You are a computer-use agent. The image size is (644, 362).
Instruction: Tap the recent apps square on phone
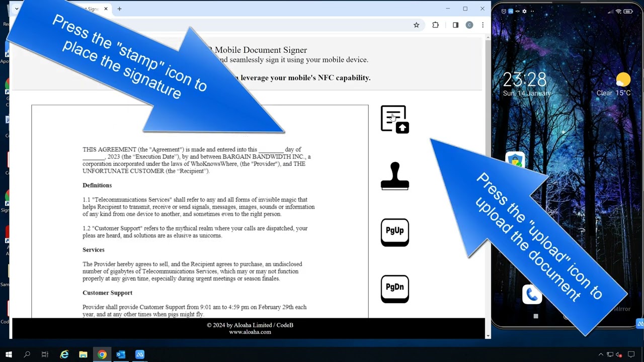pyautogui.click(x=536, y=316)
